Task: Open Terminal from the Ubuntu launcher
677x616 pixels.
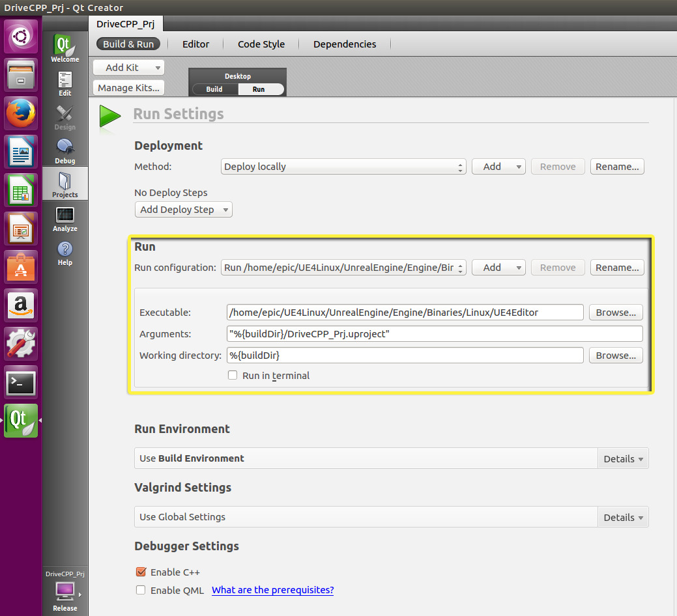Action: (21, 383)
